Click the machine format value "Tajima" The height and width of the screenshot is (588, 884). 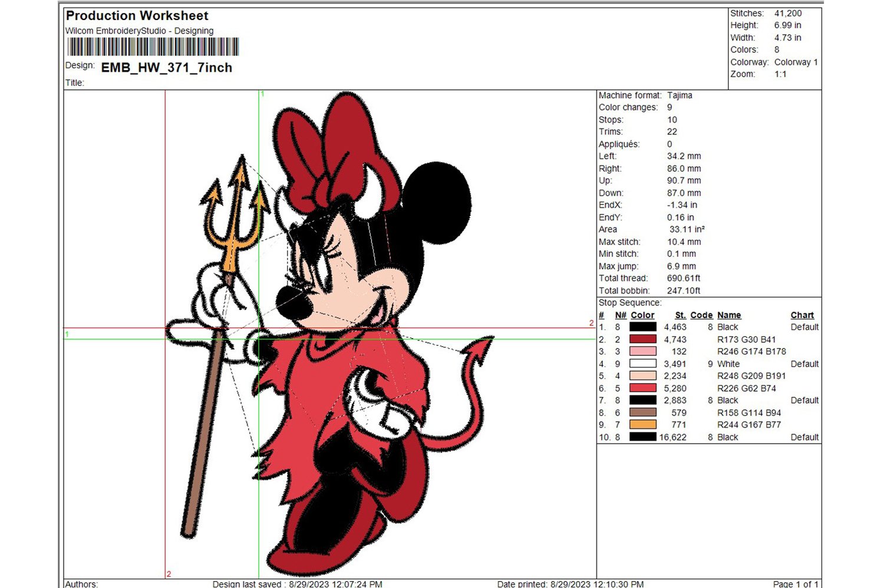click(680, 95)
